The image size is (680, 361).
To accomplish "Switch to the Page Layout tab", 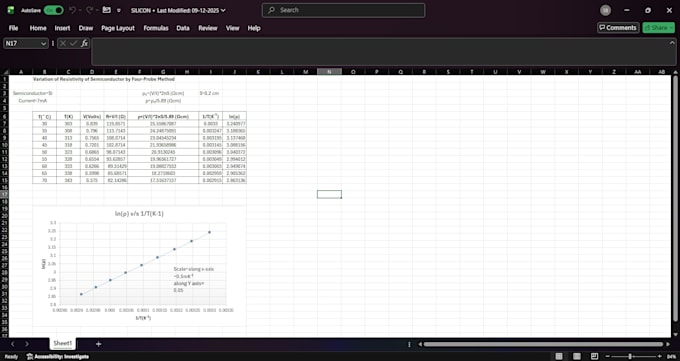I will (x=118, y=28).
